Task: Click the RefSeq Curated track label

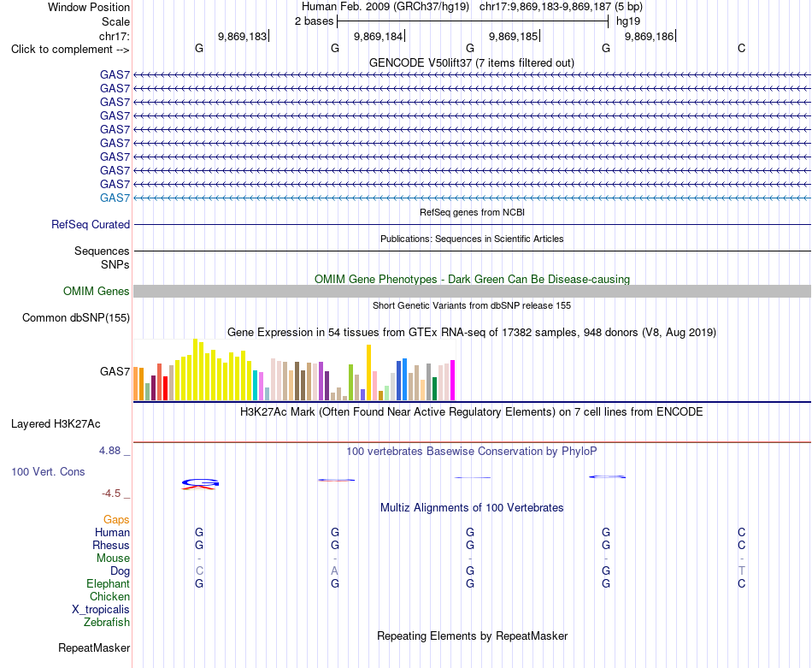Action: [91, 224]
